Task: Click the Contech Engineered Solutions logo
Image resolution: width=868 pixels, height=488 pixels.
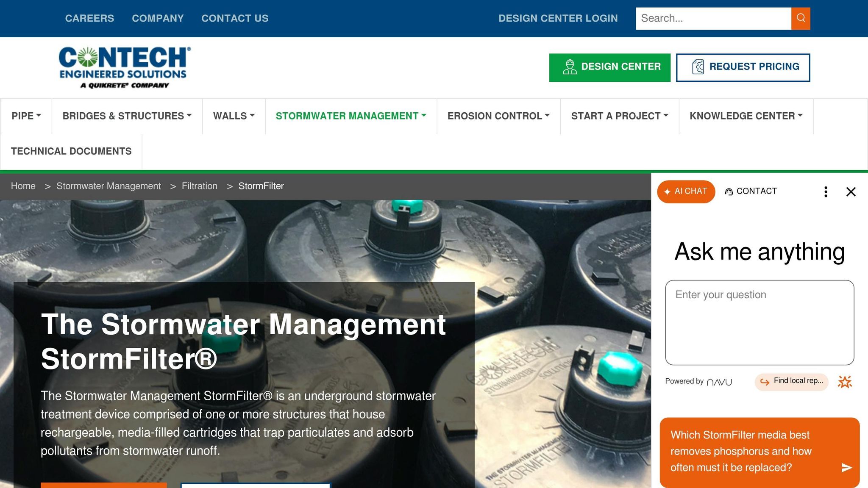Action: [125, 67]
